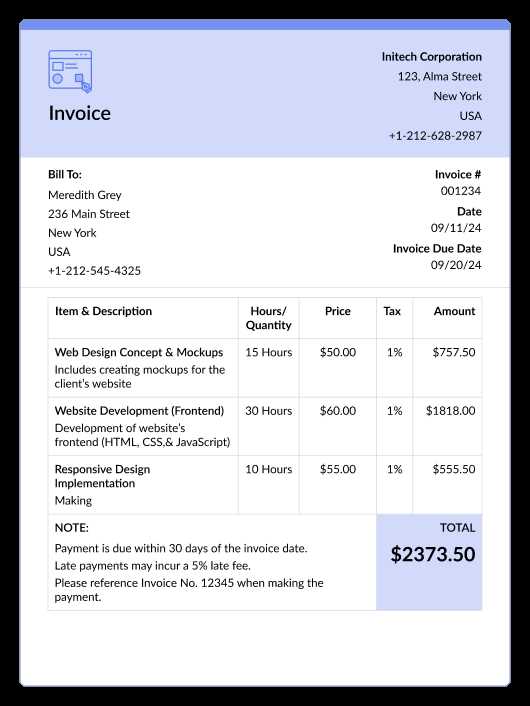Click the "Late payments may incur a 5% late fee." line
530x706 pixels.
click(x=153, y=566)
